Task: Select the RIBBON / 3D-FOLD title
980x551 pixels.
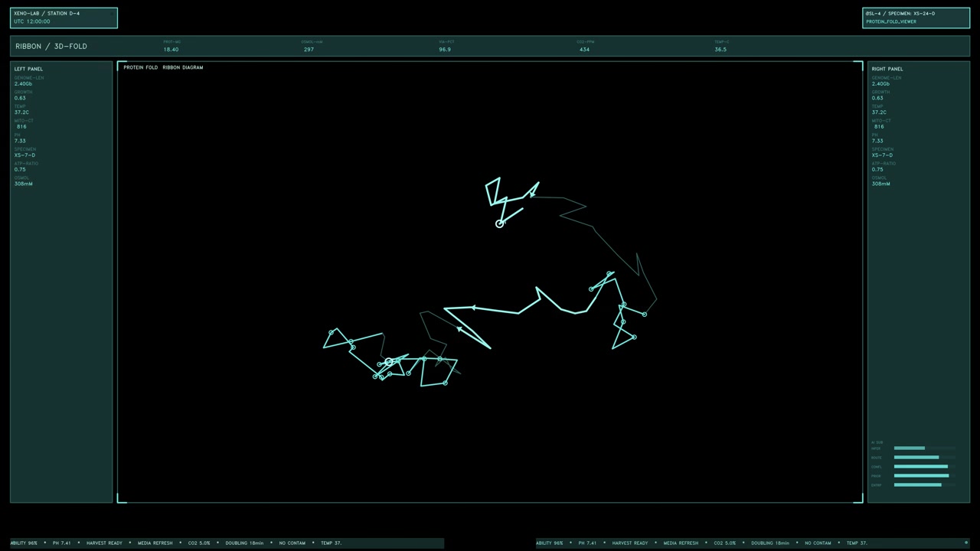Action: 51,46
